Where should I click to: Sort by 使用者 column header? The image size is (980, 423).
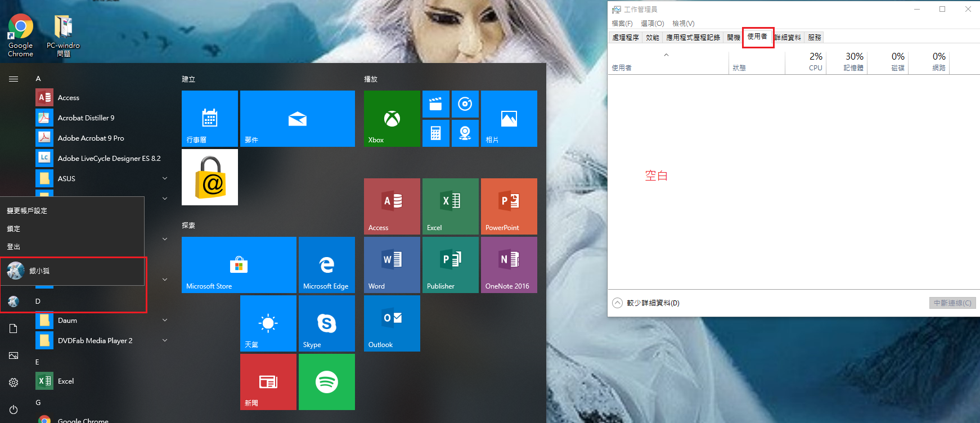(x=668, y=62)
